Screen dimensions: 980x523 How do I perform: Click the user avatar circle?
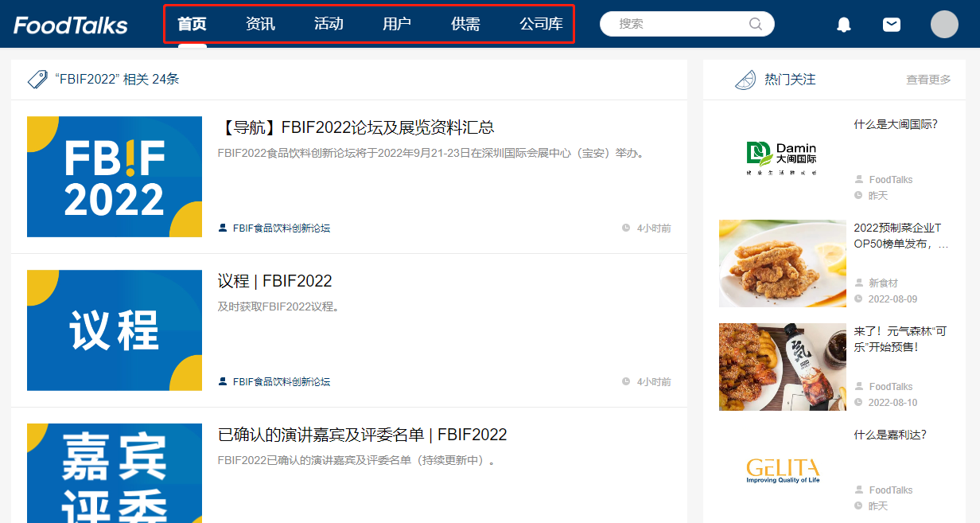[944, 25]
